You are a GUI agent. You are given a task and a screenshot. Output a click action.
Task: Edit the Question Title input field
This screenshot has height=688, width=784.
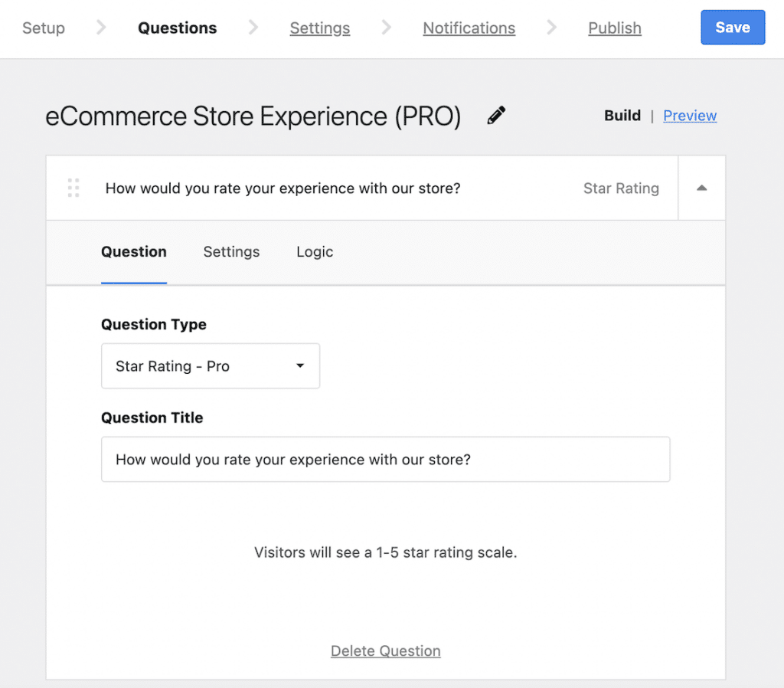[x=385, y=459]
